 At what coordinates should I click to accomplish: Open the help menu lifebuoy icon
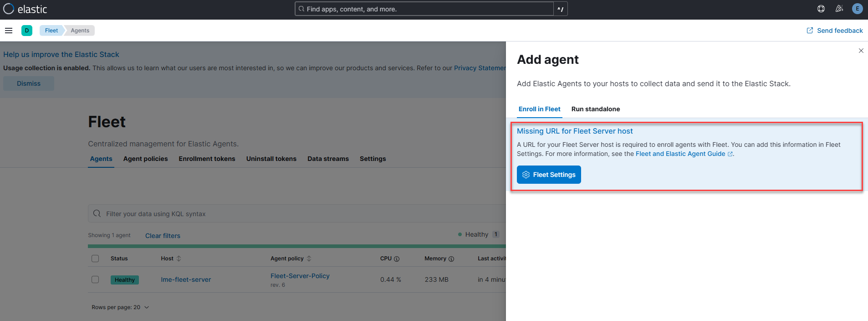click(821, 9)
